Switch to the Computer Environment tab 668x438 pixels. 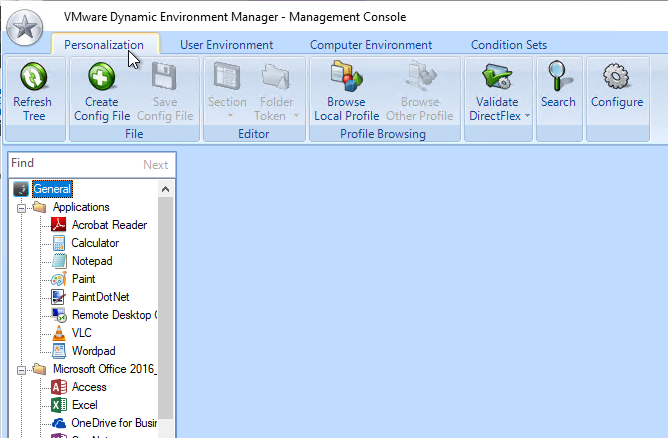pyautogui.click(x=371, y=45)
